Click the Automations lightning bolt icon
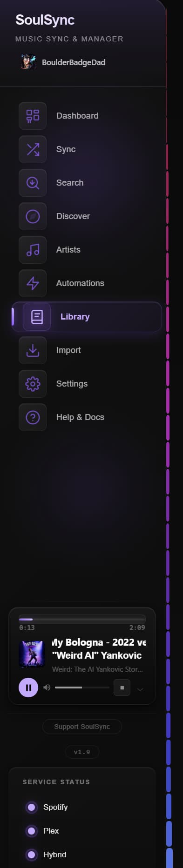183x868 pixels. coord(33,283)
